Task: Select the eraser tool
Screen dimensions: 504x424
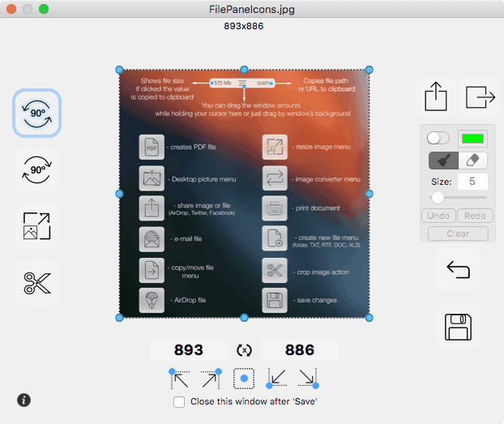Action: pyautogui.click(x=472, y=161)
